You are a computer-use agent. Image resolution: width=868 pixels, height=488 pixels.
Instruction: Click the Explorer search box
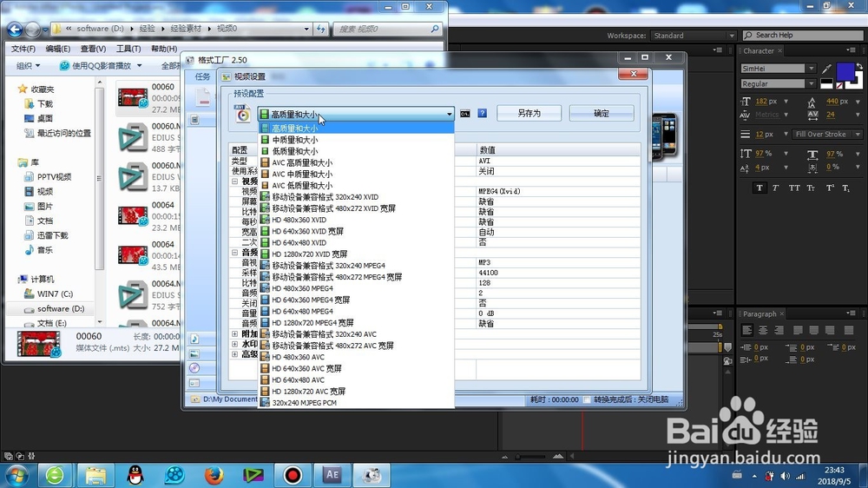pyautogui.click(x=387, y=29)
